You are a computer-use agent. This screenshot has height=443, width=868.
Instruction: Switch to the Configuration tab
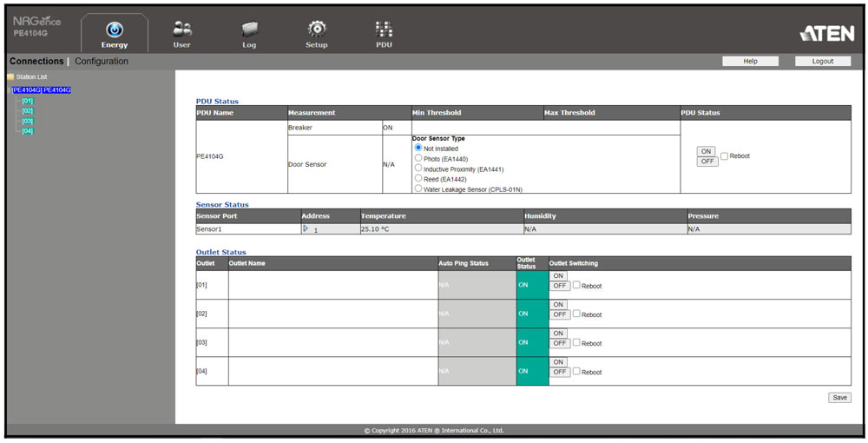point(102,62)
